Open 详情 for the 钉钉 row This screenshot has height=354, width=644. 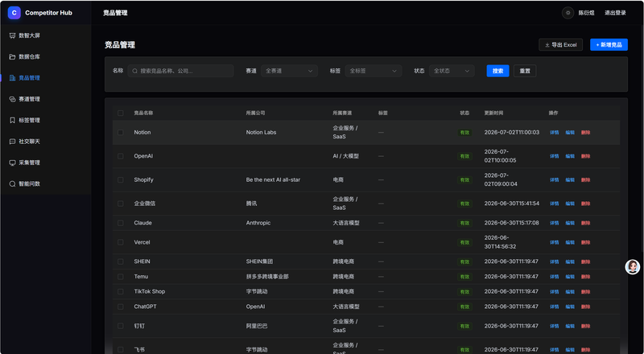point(555,326)
